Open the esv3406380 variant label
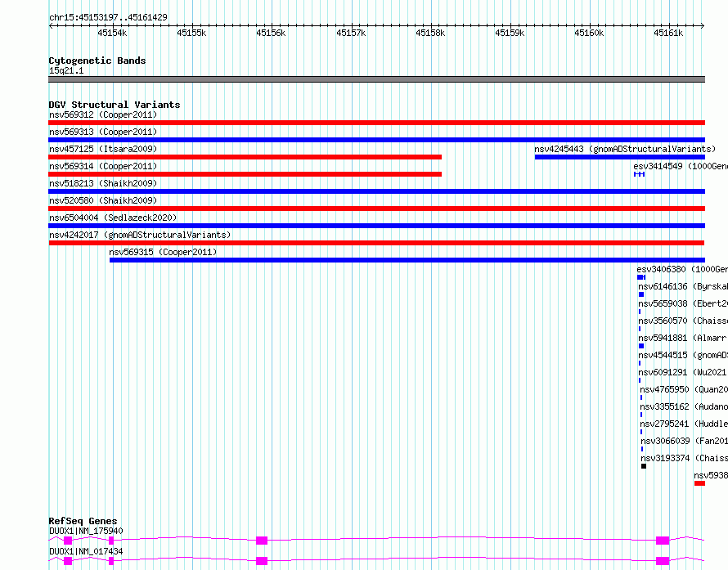The image size is (728, 570). point(682,269)
